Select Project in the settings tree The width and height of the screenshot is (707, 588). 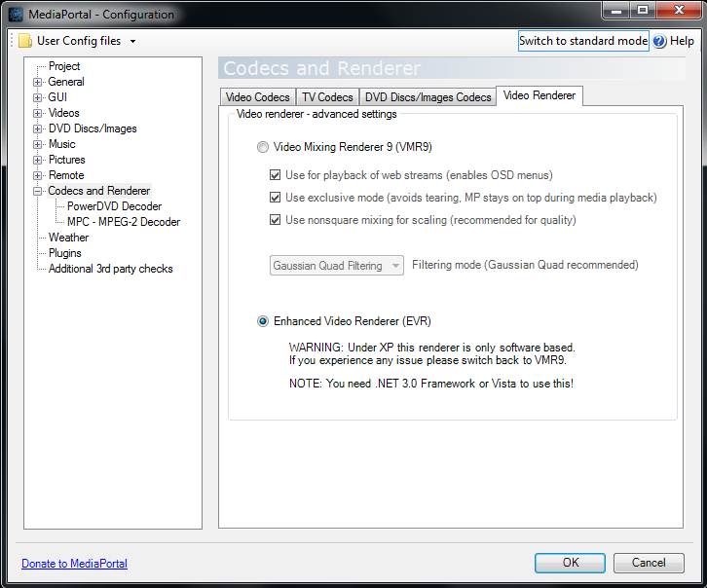[64, 66]
